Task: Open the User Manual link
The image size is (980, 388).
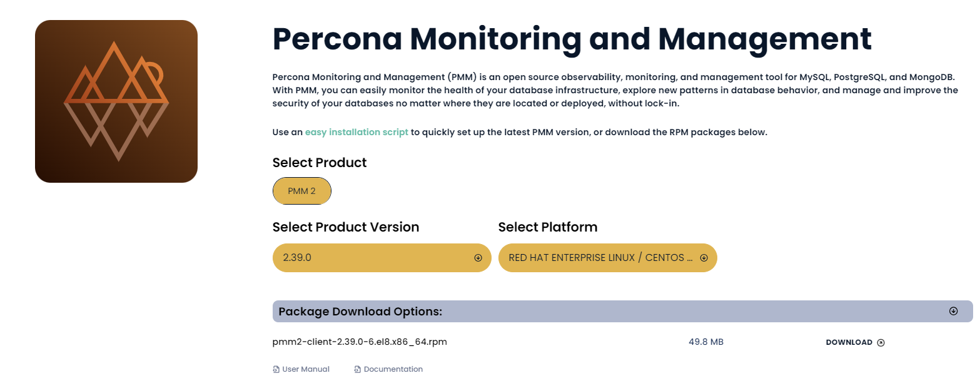Action: 301,369
